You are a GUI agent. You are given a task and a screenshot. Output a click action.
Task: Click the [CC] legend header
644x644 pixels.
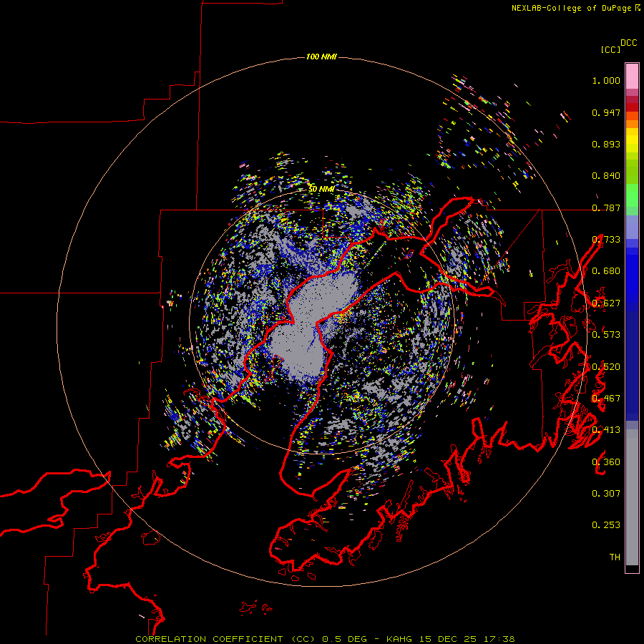pos(611,49)
